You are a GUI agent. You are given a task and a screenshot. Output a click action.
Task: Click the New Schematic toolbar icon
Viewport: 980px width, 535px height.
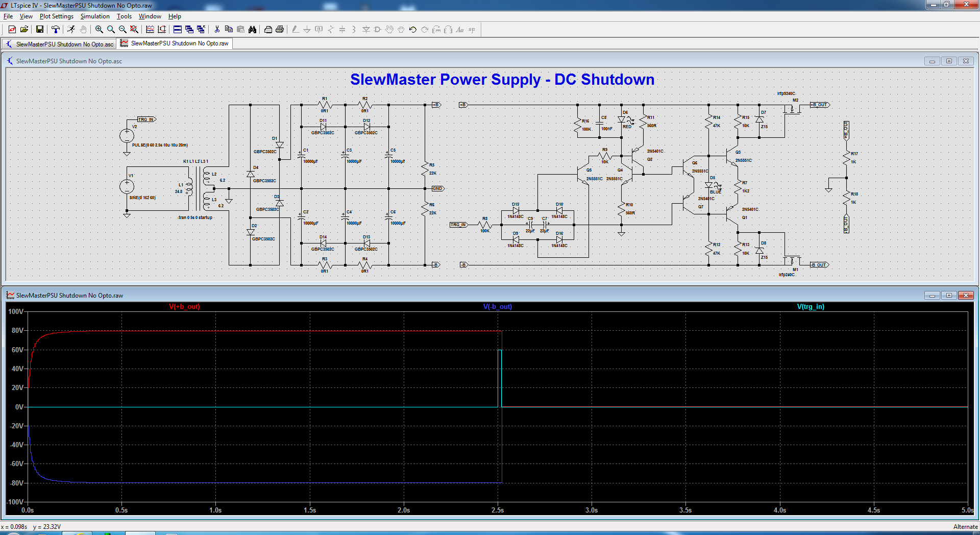[x=12, y=30]
